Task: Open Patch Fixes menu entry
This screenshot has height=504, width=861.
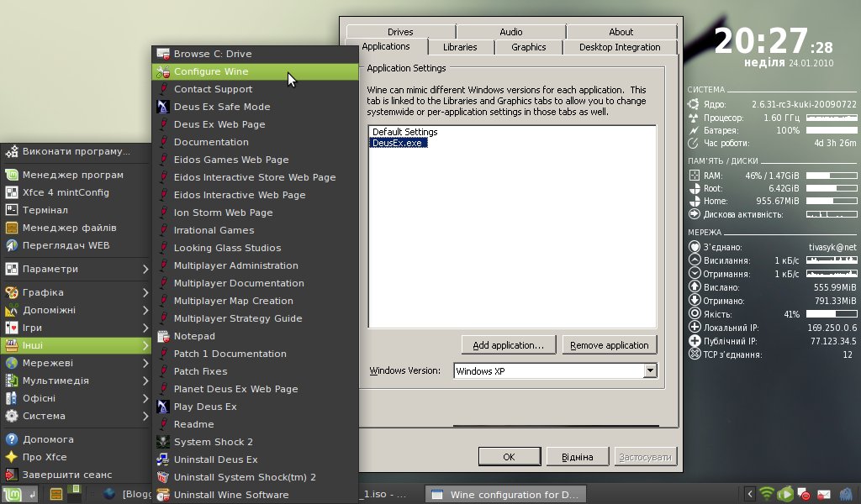Action: pyautogui.click(x=255, y=371)
